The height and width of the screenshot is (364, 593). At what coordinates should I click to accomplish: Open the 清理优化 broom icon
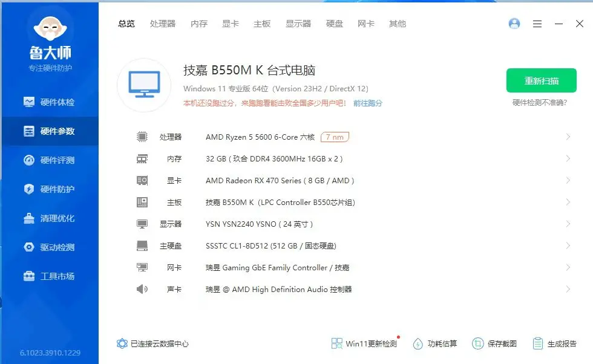coord(29,218)
